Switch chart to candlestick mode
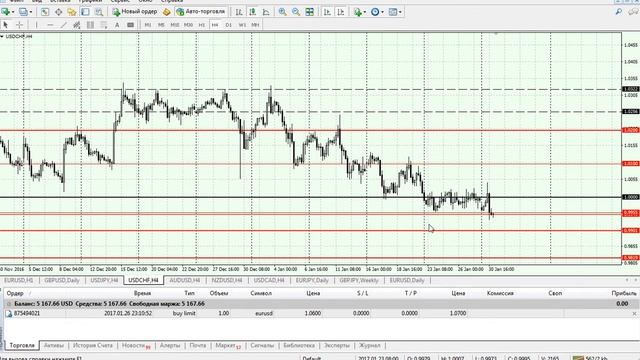640x360 pixels. (252, 12)
